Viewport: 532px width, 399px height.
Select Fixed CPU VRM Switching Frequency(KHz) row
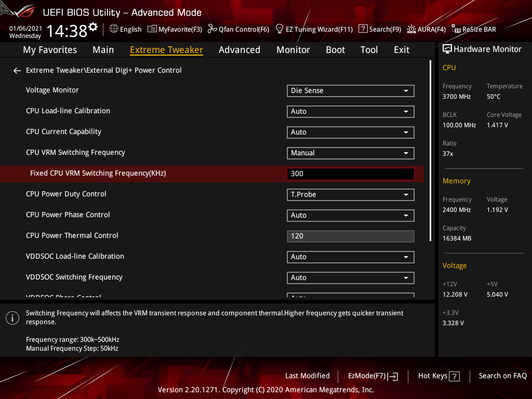(x=212, y=174)
